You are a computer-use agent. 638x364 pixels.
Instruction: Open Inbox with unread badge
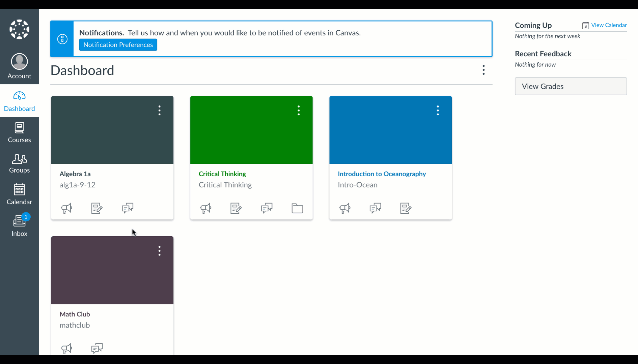pos(19,225)
